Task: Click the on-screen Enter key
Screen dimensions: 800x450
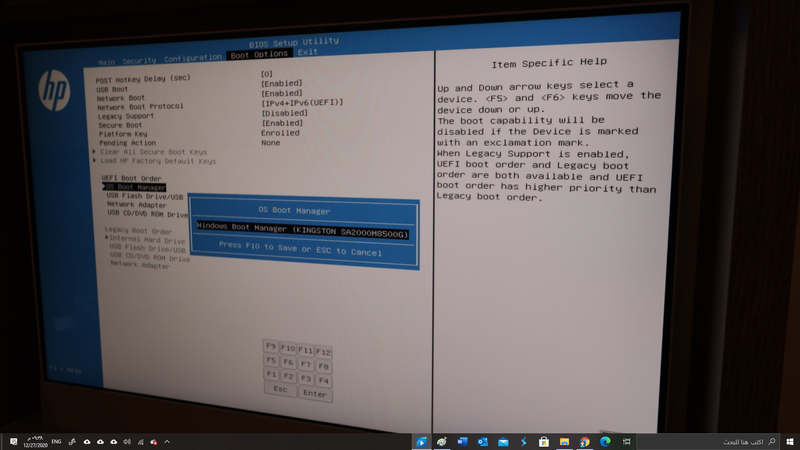Action: (x=315, y=394)
